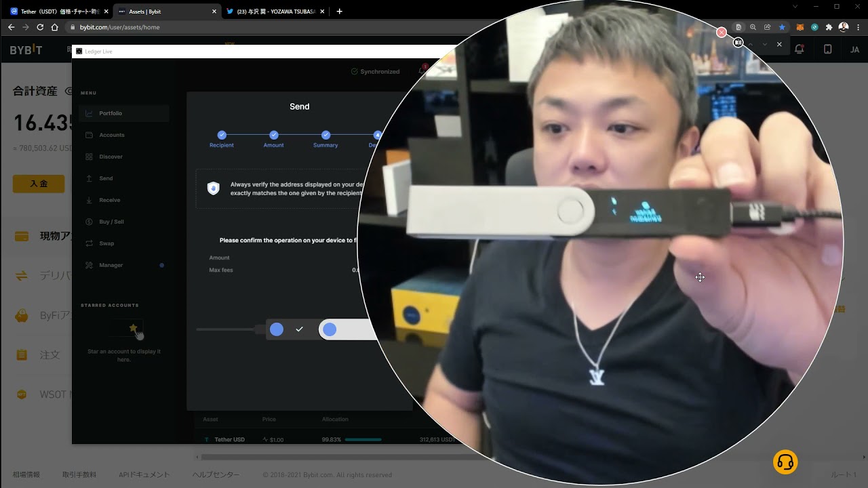Image resolution: width=868 pixels, height=488 pixels.
Task: Go to the browser home page
Action: pos(55,27)
